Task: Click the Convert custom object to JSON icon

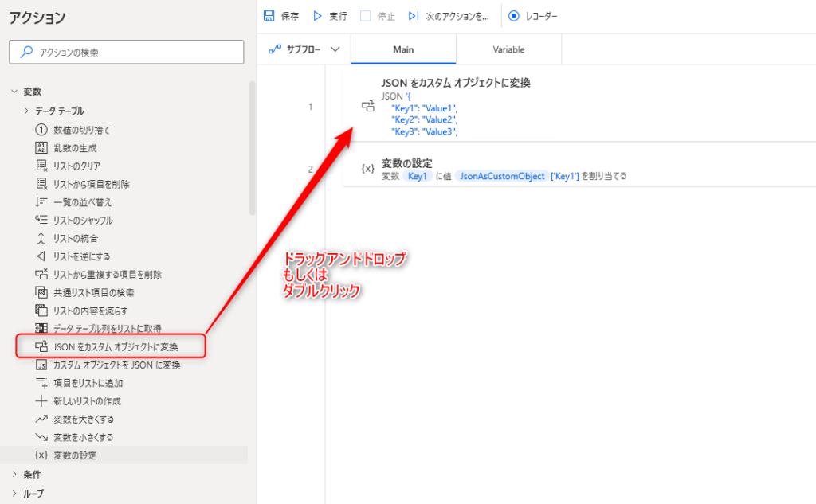Action: pyautogui.click(x=42, y=365)
